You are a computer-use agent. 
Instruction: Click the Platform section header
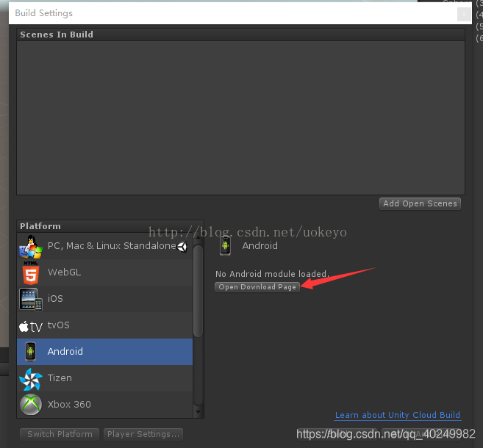(110, 226)
